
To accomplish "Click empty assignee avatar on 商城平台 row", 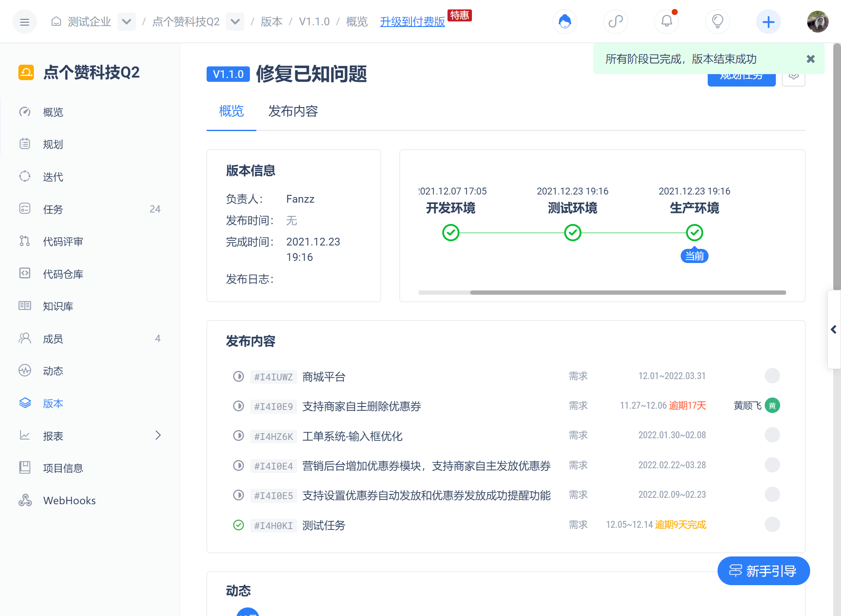I will pos(772,376).
